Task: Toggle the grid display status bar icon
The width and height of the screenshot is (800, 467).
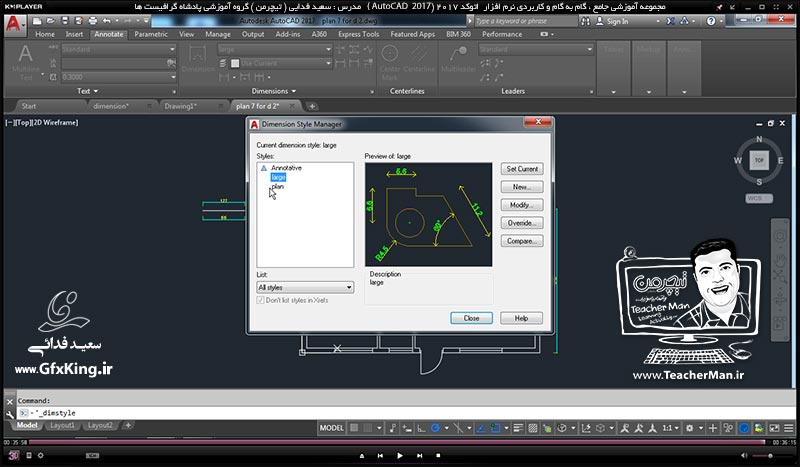Action: coord(354,428)
